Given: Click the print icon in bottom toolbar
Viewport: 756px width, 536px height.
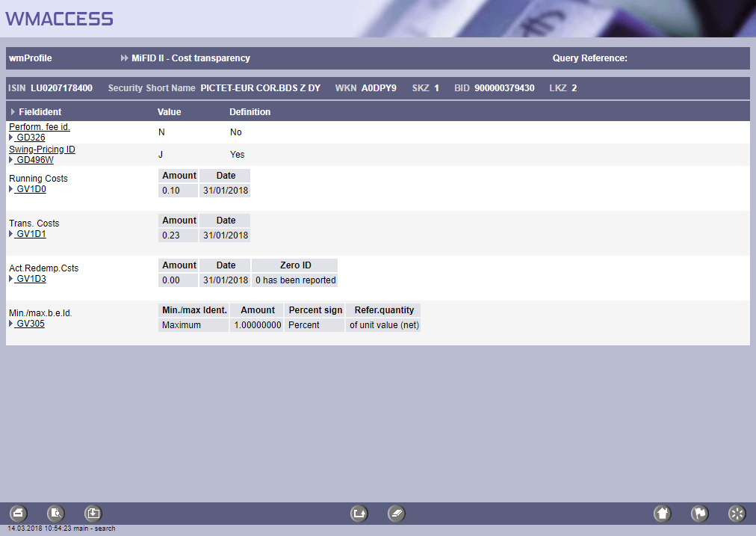Looking at the screenshot, I should click(19, 513).
